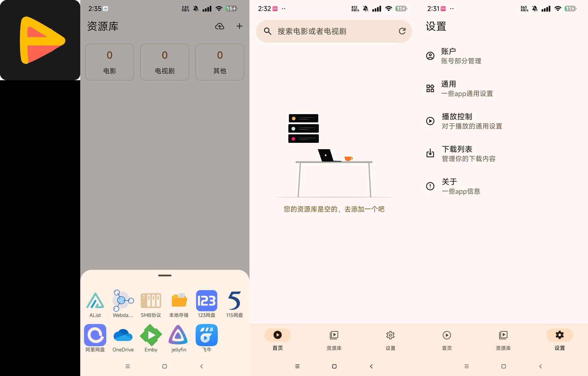The height and width of the screenshot is (376, 588).
Task: Tap Android recents button on settings screen
Action: click(x=466, y=366)
